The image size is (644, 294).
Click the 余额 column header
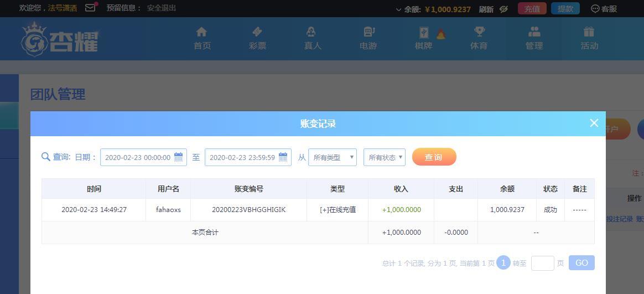[507, 189]
